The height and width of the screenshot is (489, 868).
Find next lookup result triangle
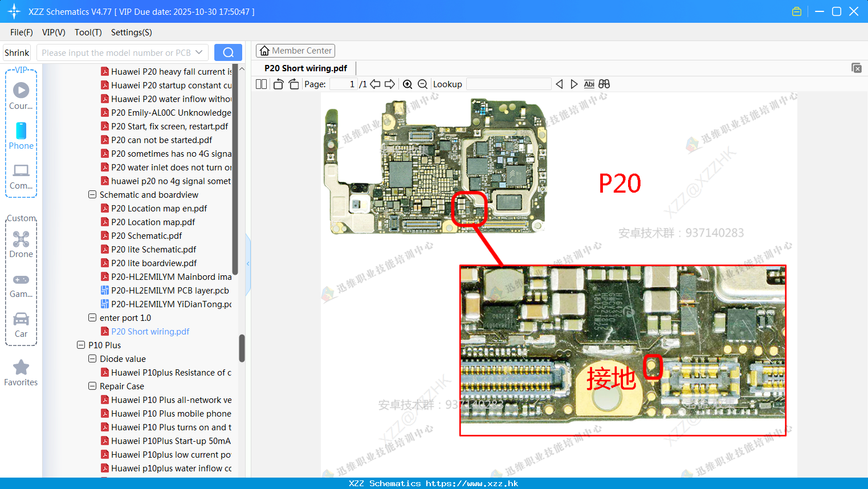574,84
